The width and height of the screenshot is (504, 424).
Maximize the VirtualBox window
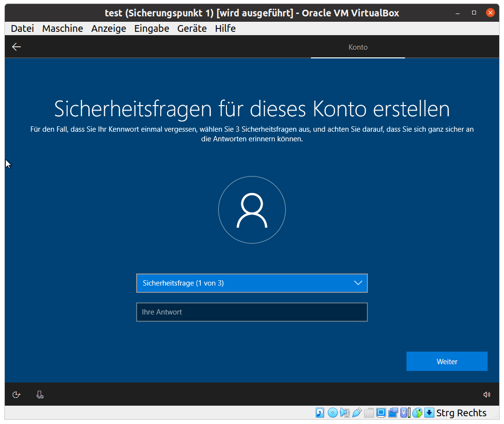[474, 13]
